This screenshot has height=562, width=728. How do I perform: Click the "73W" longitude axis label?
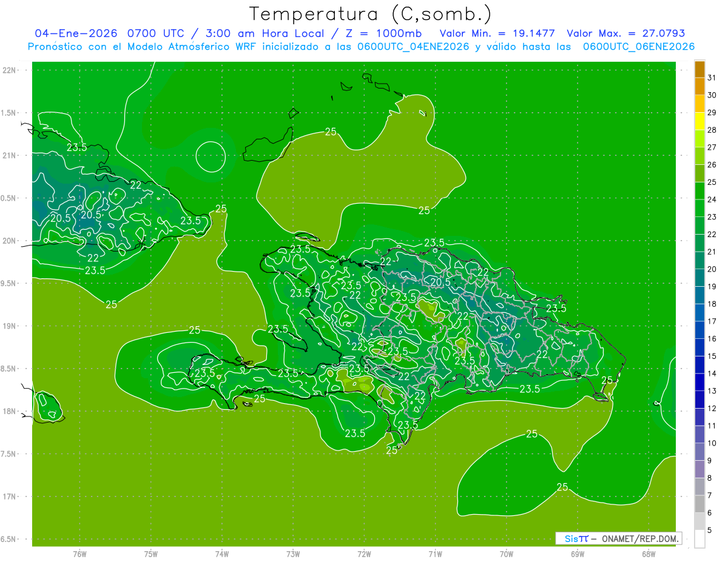(293, 554)
